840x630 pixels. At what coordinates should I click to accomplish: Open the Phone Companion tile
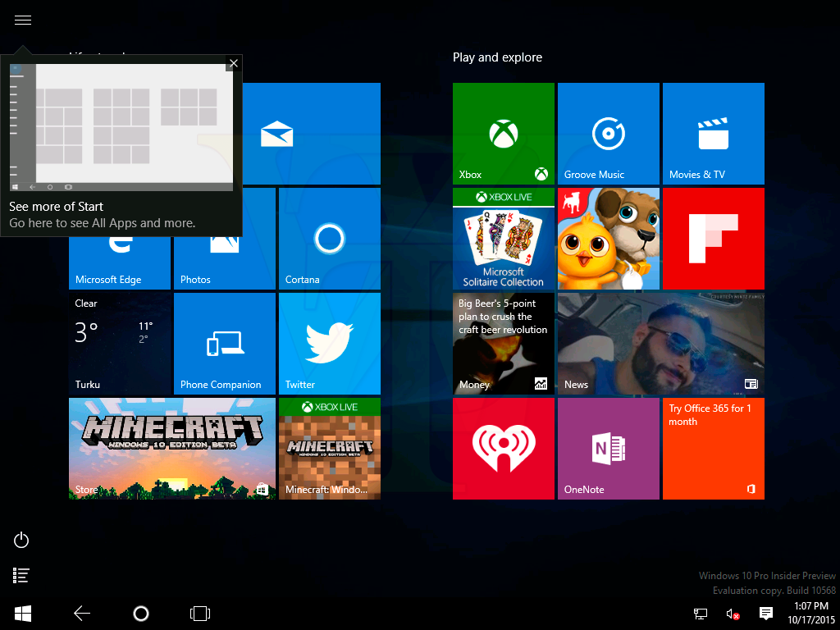(x=225, y=344)
